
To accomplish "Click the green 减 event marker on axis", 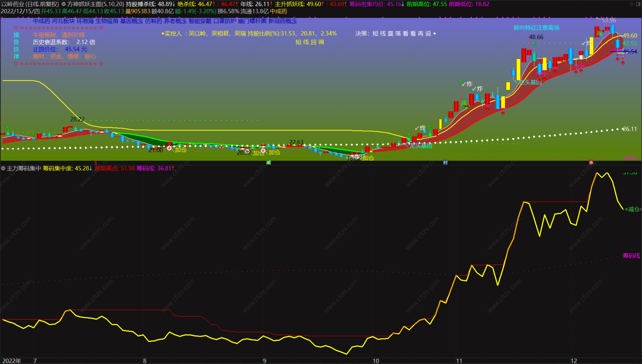I will click(268, 162).
